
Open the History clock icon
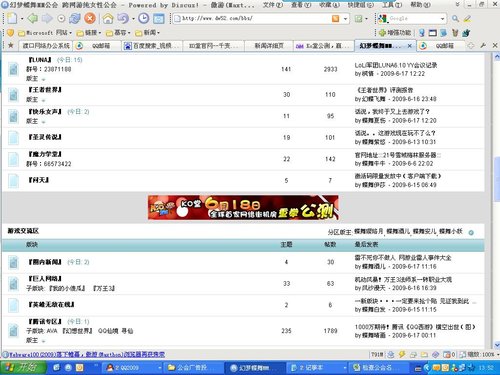tap(144, 18)
